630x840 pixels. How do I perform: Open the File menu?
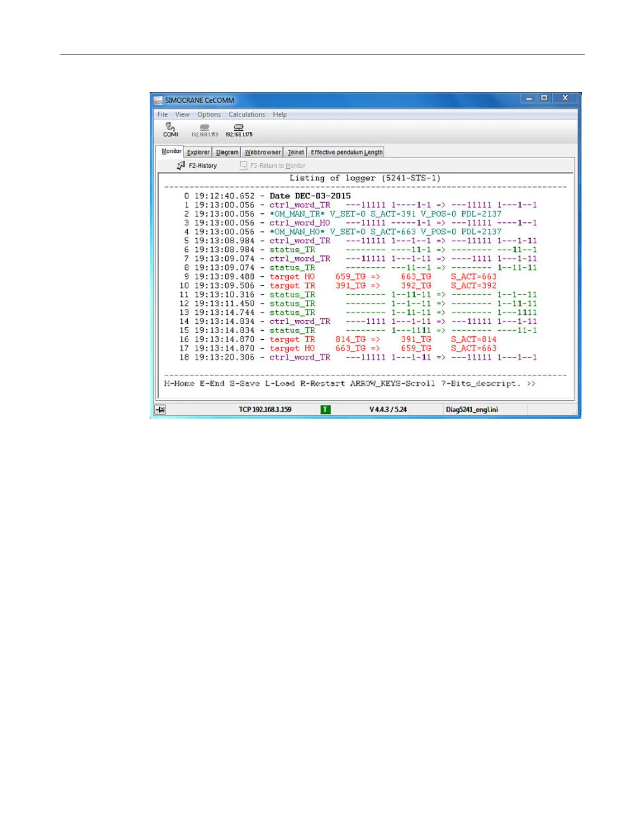click(x=162, y=114)
